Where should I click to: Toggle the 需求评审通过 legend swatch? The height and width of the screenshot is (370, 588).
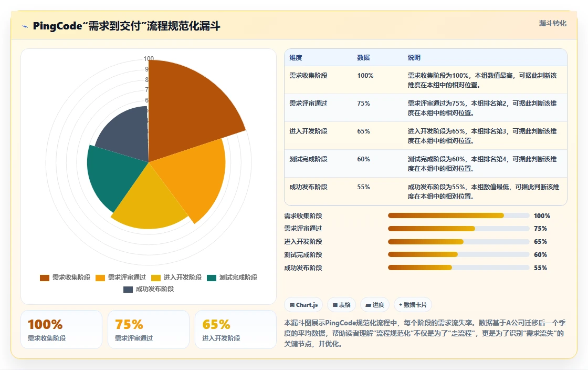click(100, 278)
